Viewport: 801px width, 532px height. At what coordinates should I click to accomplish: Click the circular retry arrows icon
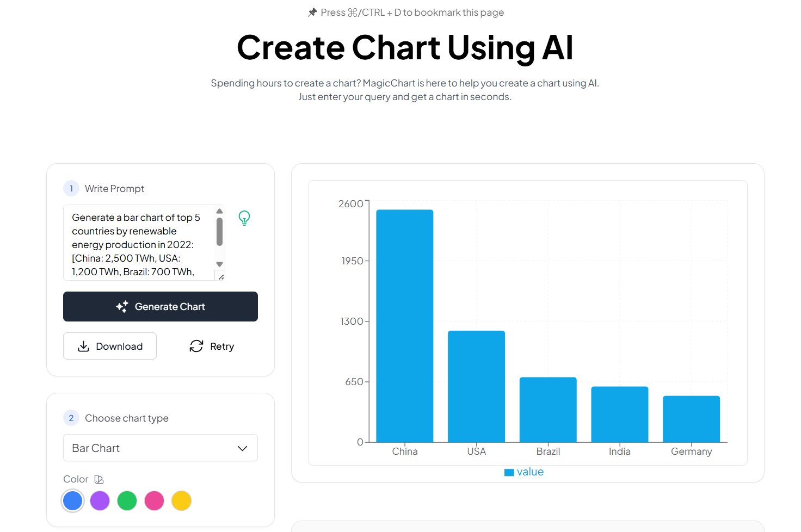tap(196, 347)
